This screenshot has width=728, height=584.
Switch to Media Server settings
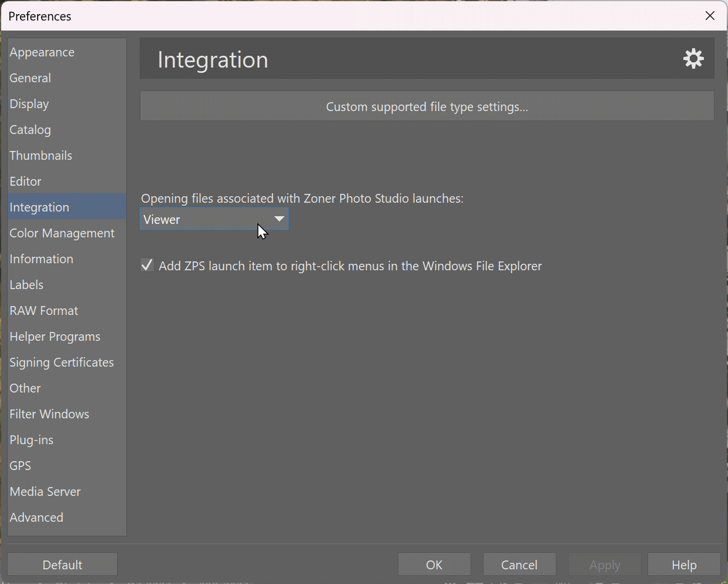(45, 491)
